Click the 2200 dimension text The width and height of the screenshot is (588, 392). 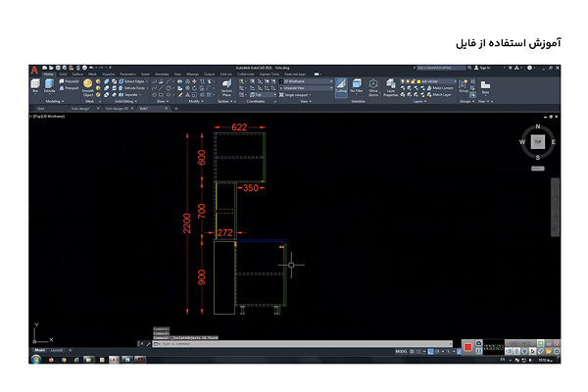point(187,223)
